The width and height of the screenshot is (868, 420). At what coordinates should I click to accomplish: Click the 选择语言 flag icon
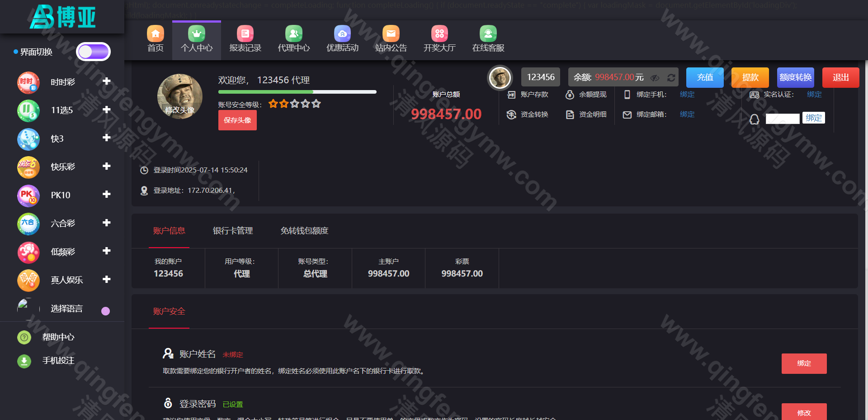pos(28,309)
